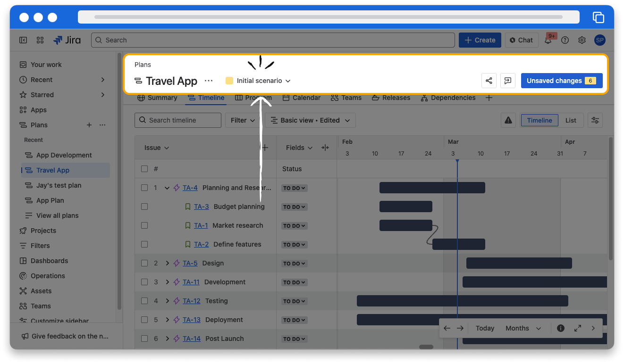This screenshot has height=364, width=624.
Task: Open notifications bell icon
Action: 548,40
